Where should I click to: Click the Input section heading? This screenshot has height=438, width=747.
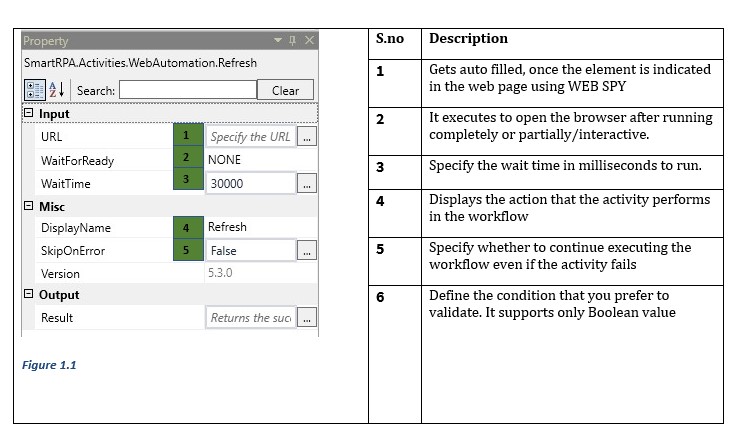click(x=54, y=114)
